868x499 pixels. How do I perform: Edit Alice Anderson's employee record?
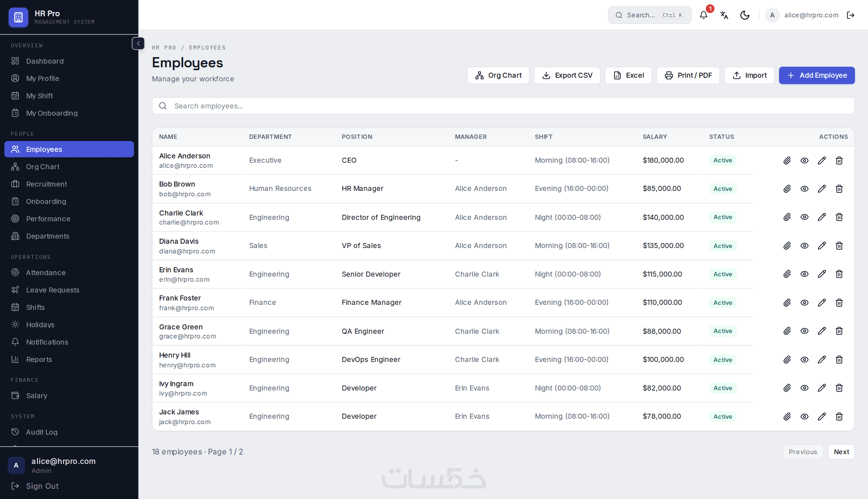tap(822, 161)
